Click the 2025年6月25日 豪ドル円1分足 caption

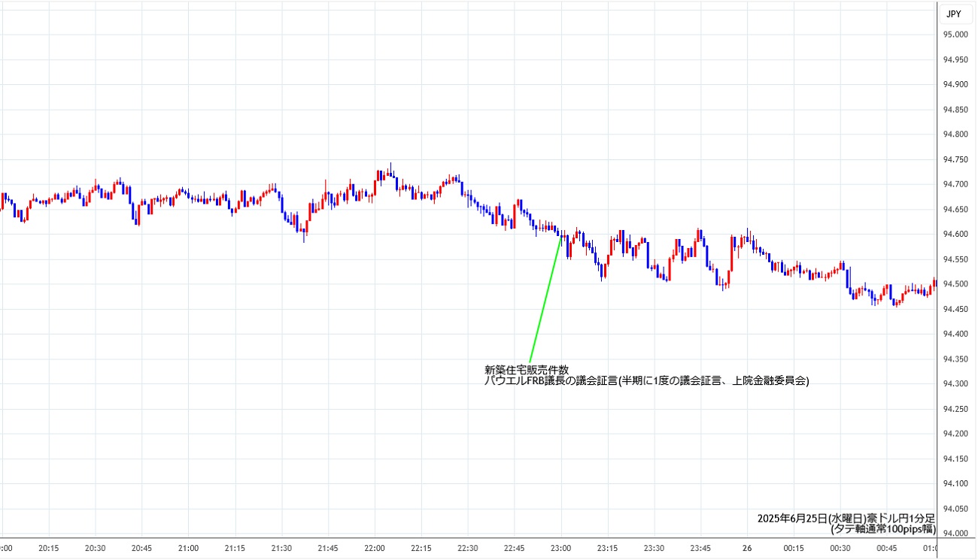tap(846, 518)
